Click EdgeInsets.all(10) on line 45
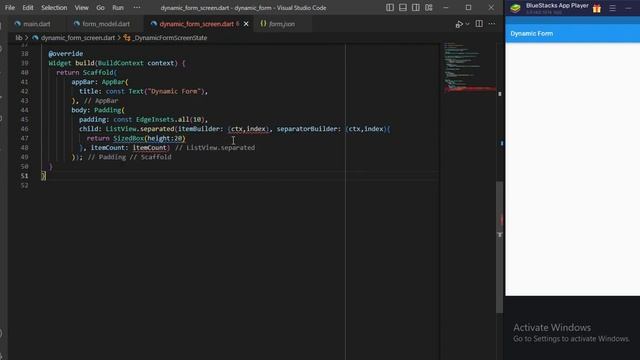This screenshot has width=640, height=360. coord(169,120)
